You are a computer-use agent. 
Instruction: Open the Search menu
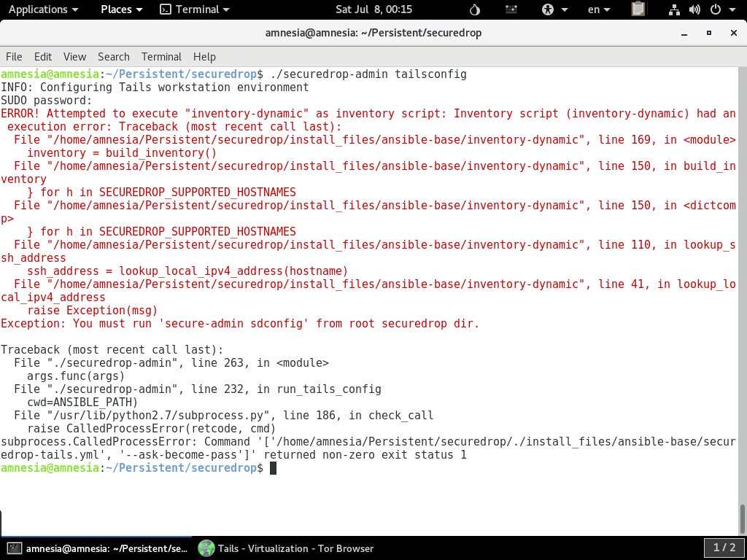tap(113, 57)
